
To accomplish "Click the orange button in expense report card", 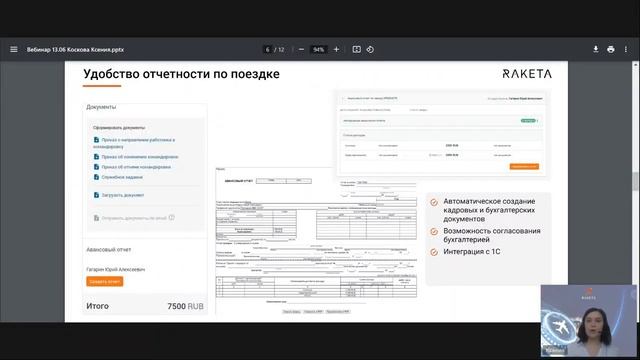I will pos(524,166).
